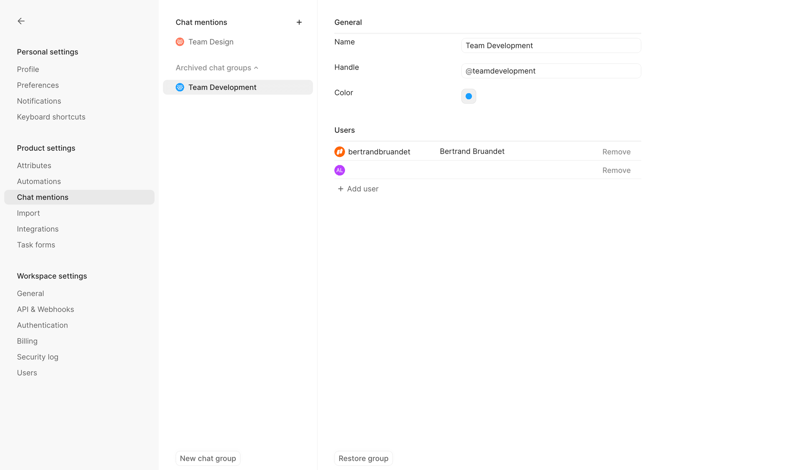Open Keyboard shortcuts page

[x=51, y=117]
